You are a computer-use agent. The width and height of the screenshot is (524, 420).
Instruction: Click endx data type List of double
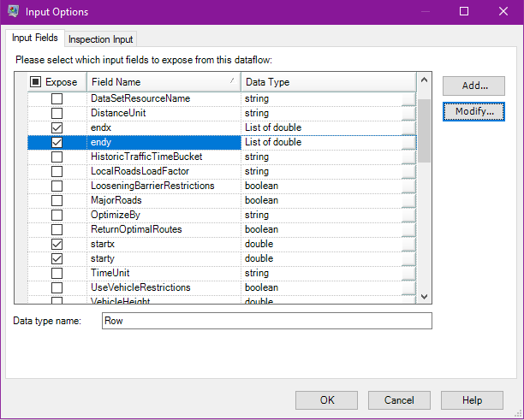pos(273,127)
